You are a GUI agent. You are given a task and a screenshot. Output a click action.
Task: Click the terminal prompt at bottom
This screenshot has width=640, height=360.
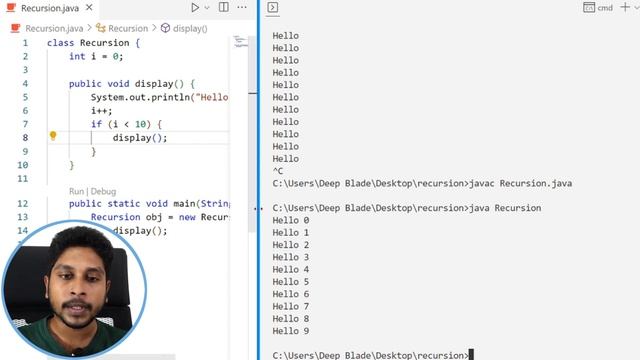pos(373,355)
